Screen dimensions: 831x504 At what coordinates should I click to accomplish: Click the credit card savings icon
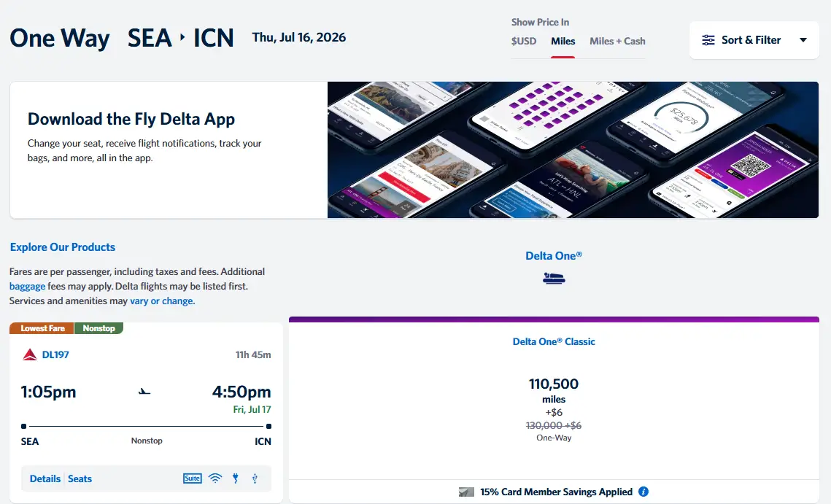coord(466,492)
